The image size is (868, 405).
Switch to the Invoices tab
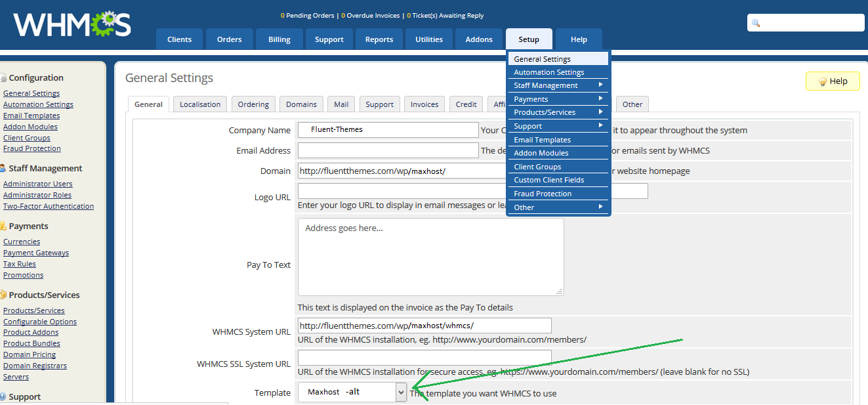424,104
